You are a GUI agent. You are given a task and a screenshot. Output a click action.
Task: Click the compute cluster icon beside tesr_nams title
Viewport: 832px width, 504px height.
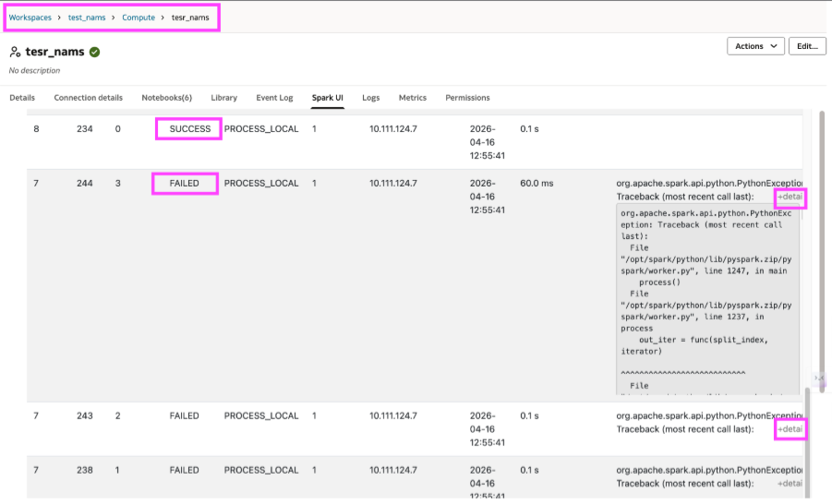point(16,53)
